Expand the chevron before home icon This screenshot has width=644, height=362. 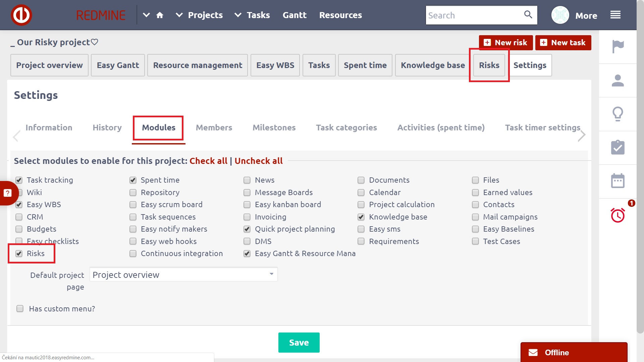coord(146,15)
